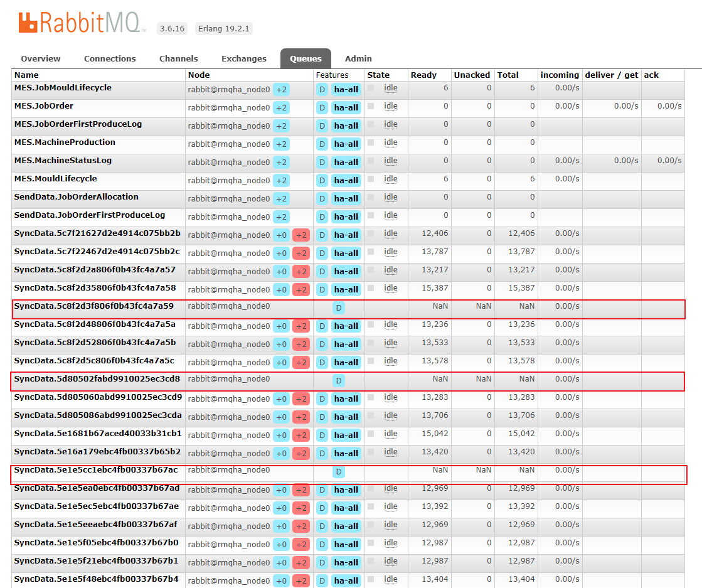Screen dimensions: 702x588
Task: Sort by the Unacked column header
Action: (472, 75)
